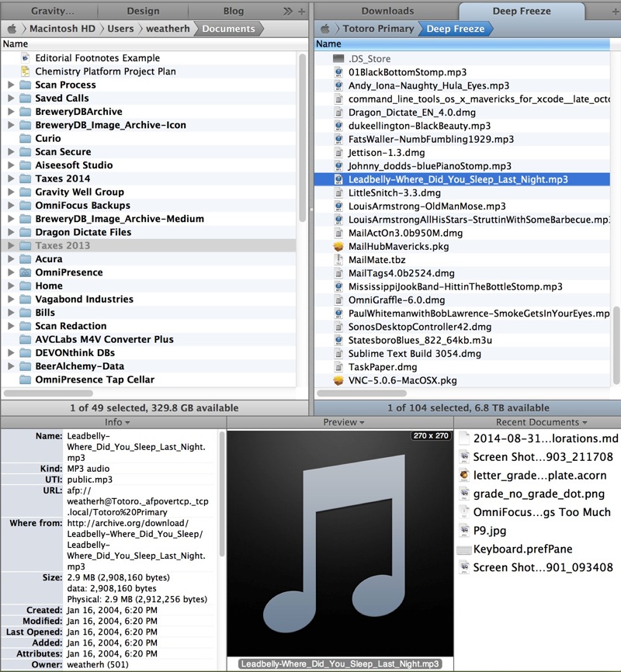Expand the DEVONthink DBs folder

point(11,353)
